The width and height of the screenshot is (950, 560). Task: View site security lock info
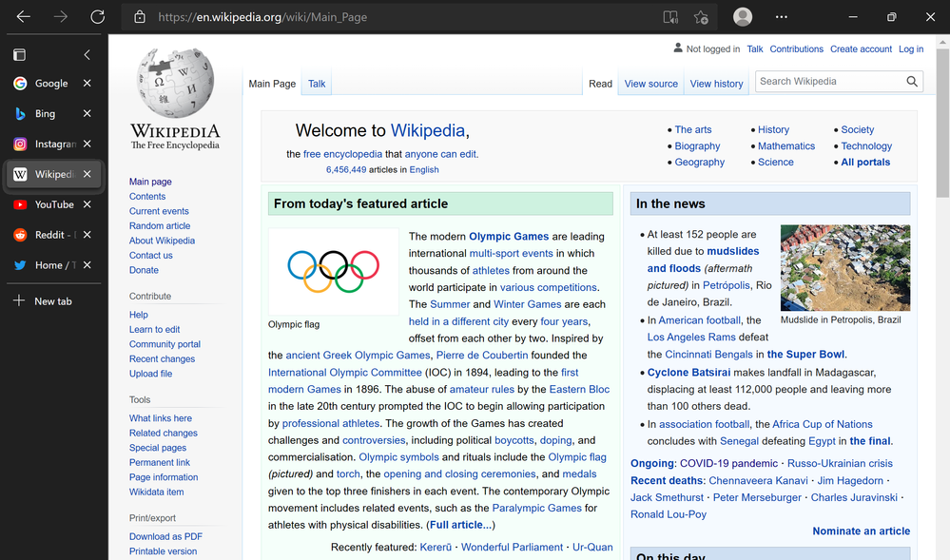pos(140,17)
